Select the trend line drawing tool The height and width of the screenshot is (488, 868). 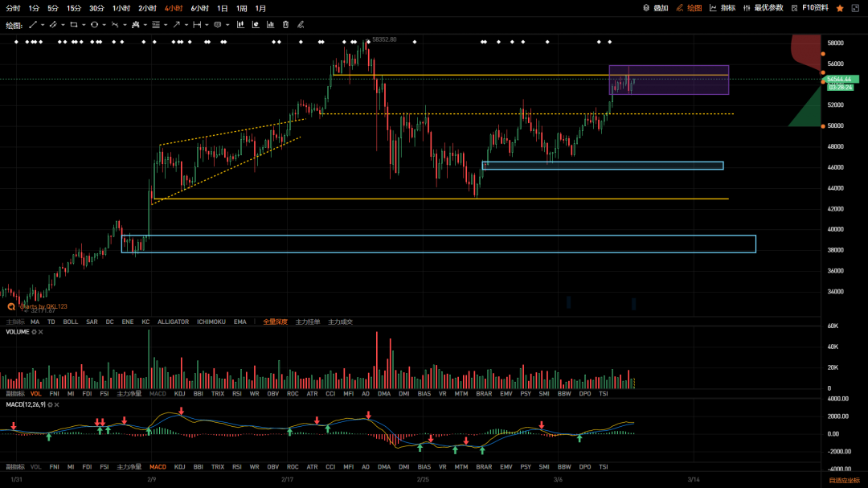point(33,25)
